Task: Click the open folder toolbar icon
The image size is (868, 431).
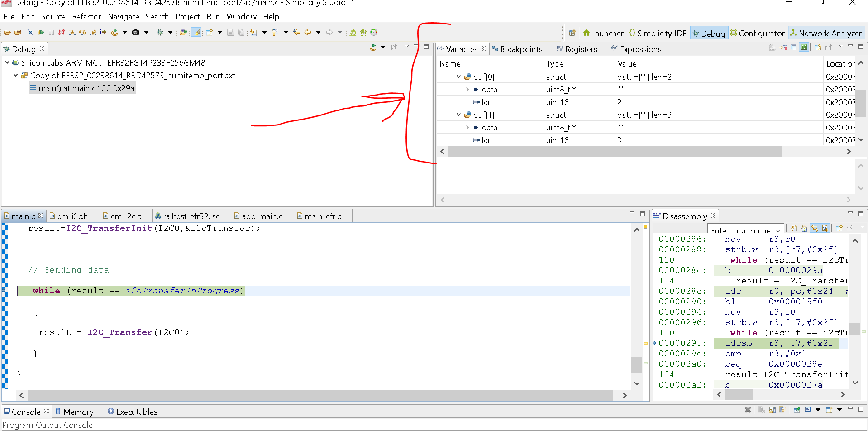Action: (x=7, y=32)
